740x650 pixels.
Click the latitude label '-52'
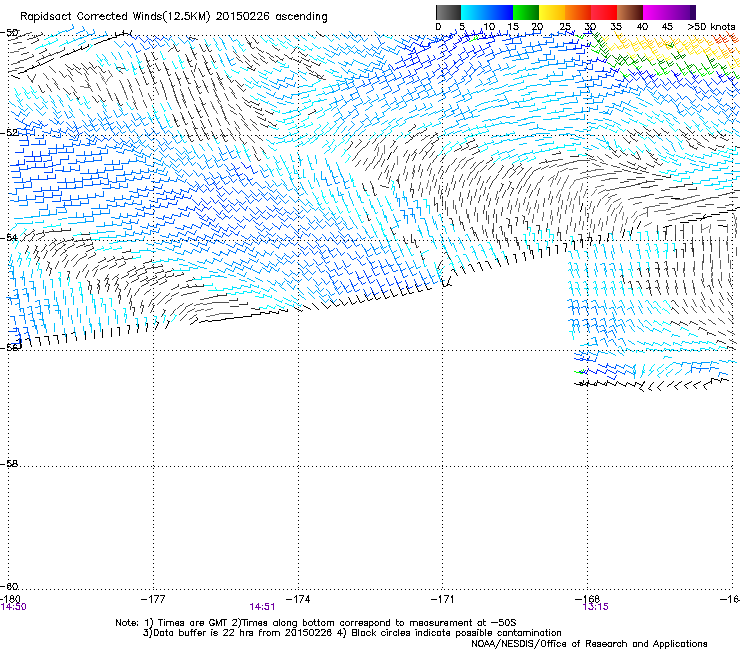click(9, 133)
